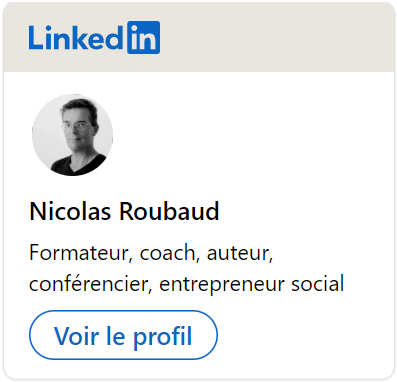Click the word "coach" in headline
Viewport: 397px width, 382px height.
[167, 253]
